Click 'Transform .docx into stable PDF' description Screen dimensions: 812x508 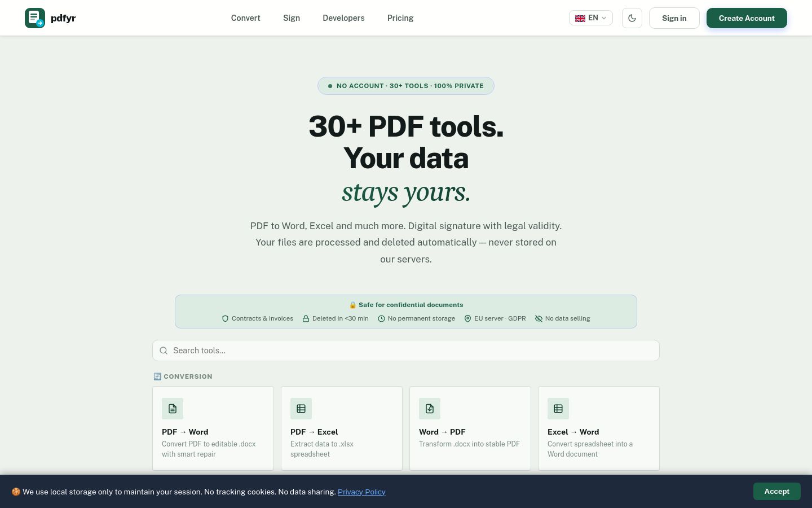click(469, 444)
